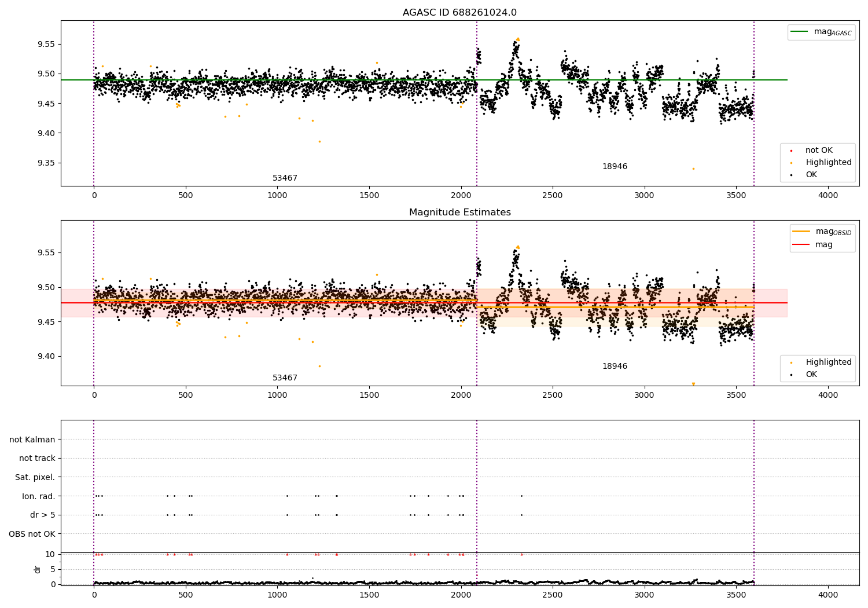Viewport: 868px width, 608px height.
Task: Click the title 'AGASC ID 688261024.0'
Action: pos(460,13)
